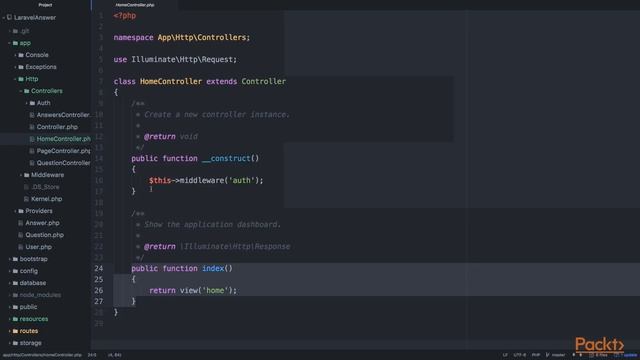This screenshot has height=360, width=640.
Task: Collapse the app folder
Action: coord(9,43)
